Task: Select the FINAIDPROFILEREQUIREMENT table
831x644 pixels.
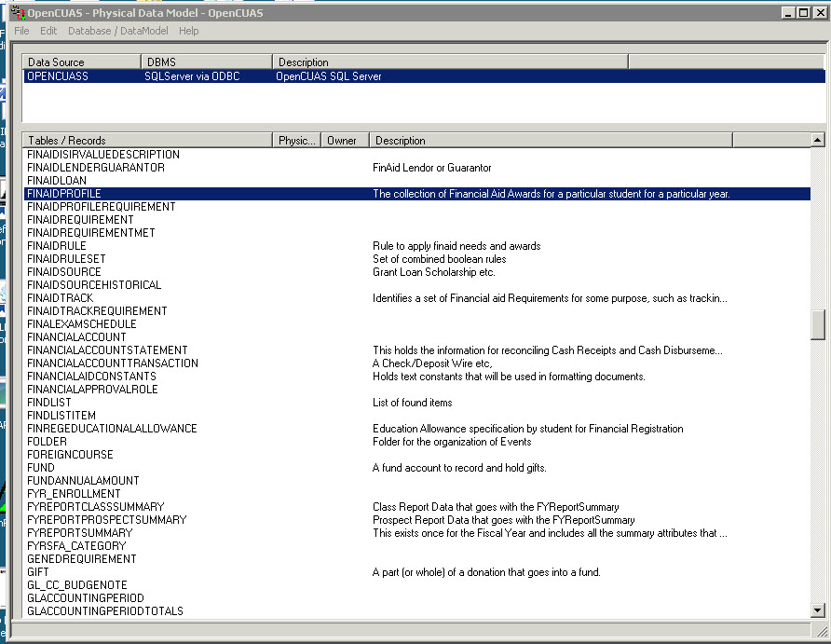Action: [x=102, y=207]
